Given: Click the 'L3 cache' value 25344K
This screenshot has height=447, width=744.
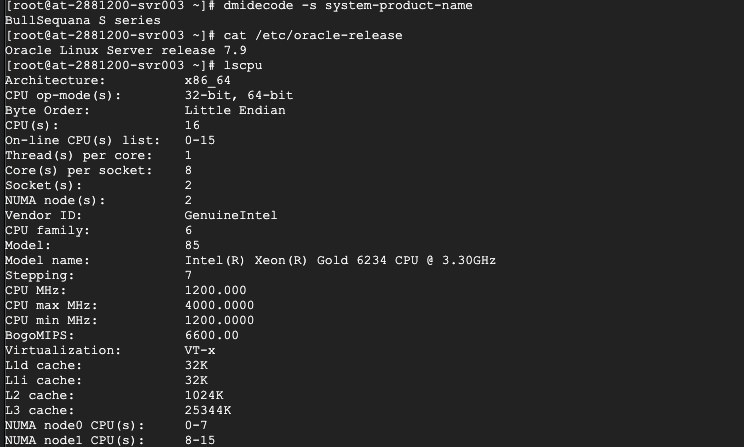Looking at the screenshot, I should pos(207,410).
